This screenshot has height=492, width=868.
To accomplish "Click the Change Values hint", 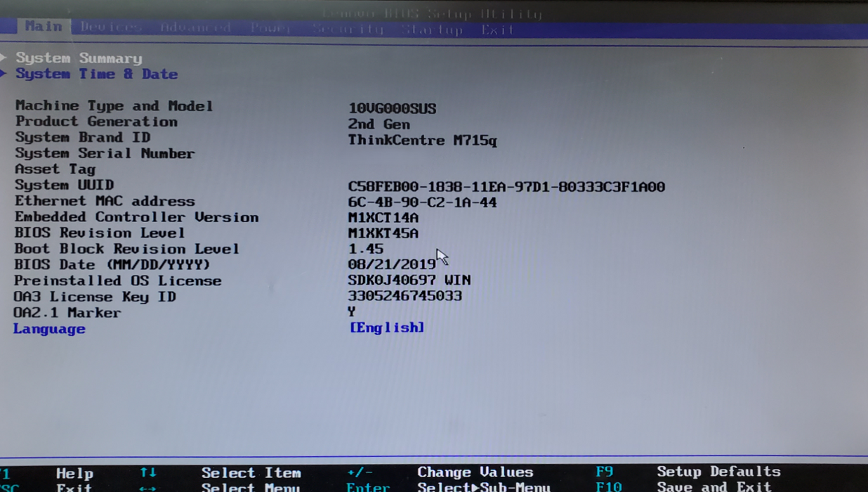I will click(475, 472).
